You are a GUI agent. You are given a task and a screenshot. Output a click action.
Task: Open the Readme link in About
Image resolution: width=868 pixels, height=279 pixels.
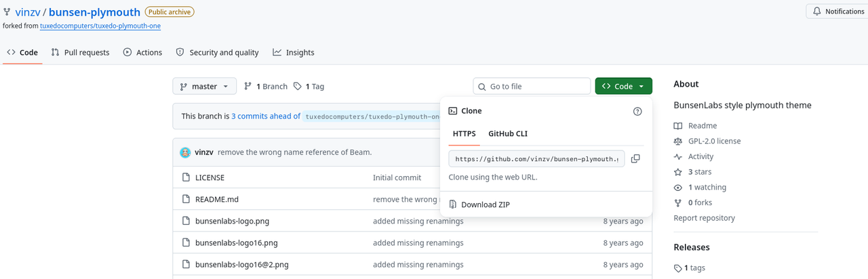(703, 126)
